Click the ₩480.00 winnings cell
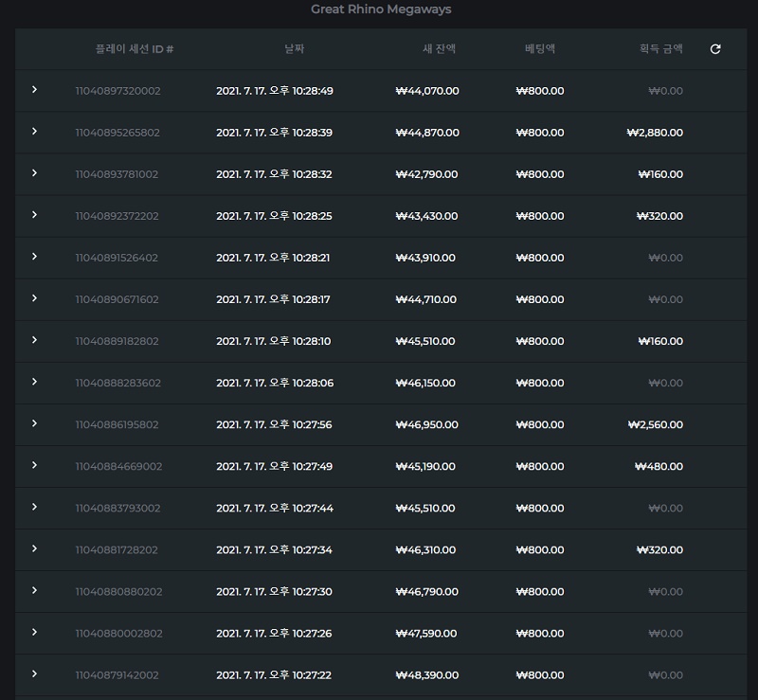Viewport: 758px width, 700px height. (x=659, y=466)
